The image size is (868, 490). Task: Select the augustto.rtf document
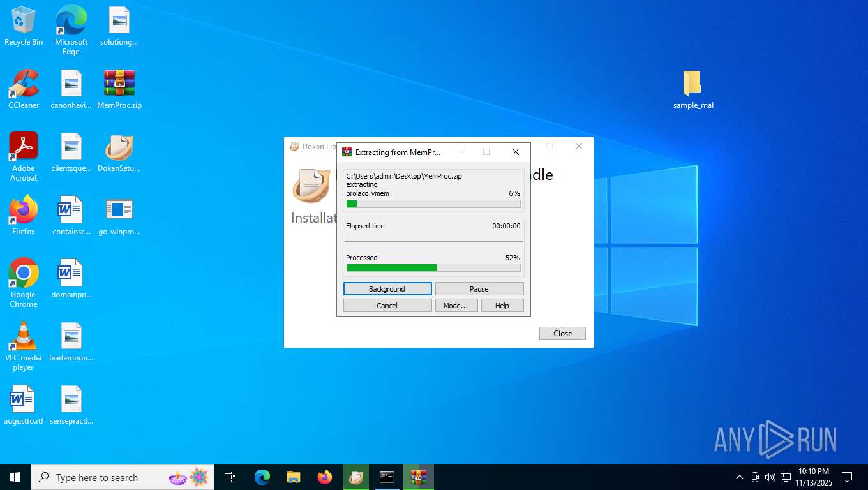24,405
